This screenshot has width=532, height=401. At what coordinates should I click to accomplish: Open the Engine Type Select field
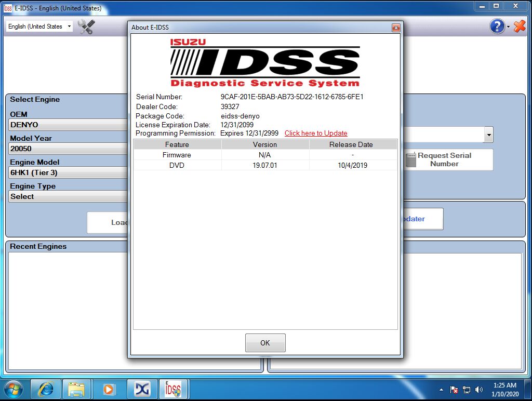68,196
